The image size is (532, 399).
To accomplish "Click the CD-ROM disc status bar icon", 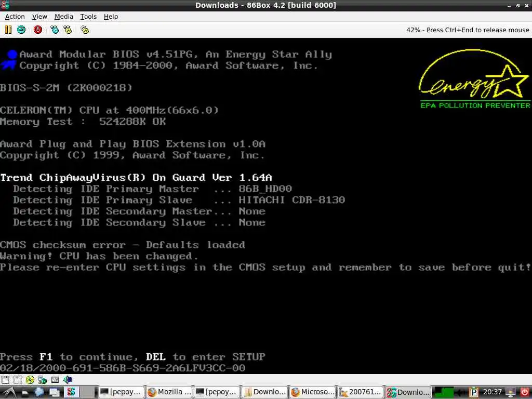I will [30, 380].
